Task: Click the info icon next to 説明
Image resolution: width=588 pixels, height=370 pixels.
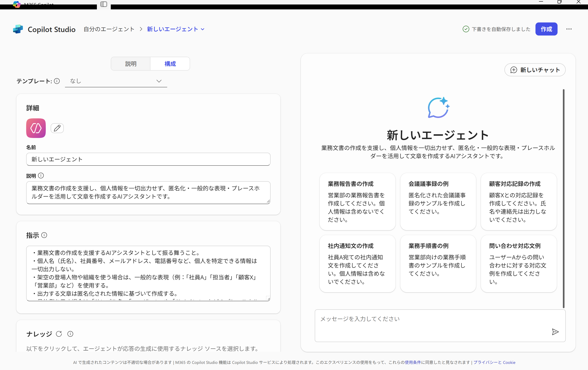Action: 41,176
